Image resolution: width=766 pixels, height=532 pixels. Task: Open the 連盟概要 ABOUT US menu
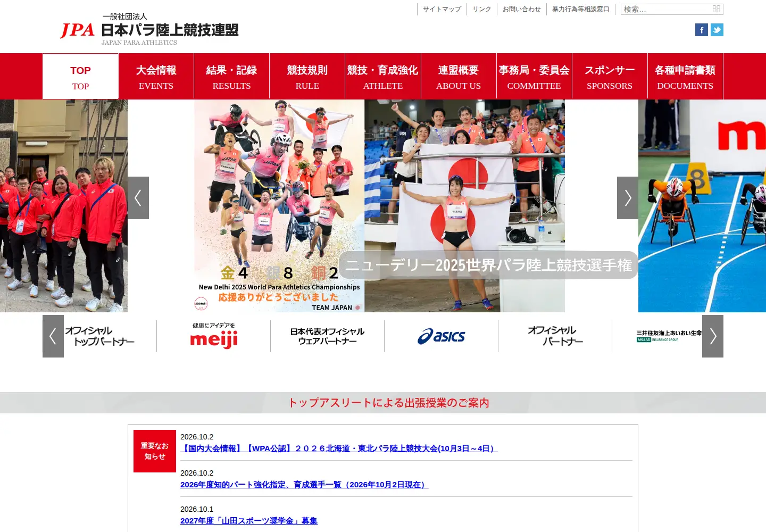[459, 77]
